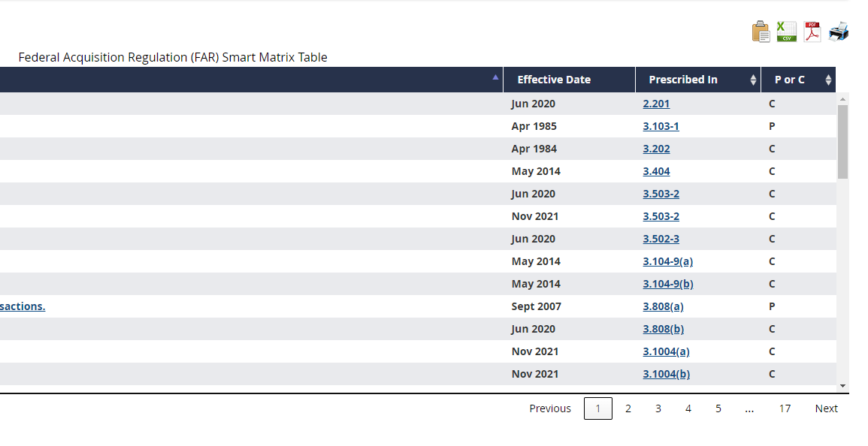Select 'Apr 1984' effective date cell
Image resolution: width=868 pixels, height=446 pixels.
[x=534, y=149]
